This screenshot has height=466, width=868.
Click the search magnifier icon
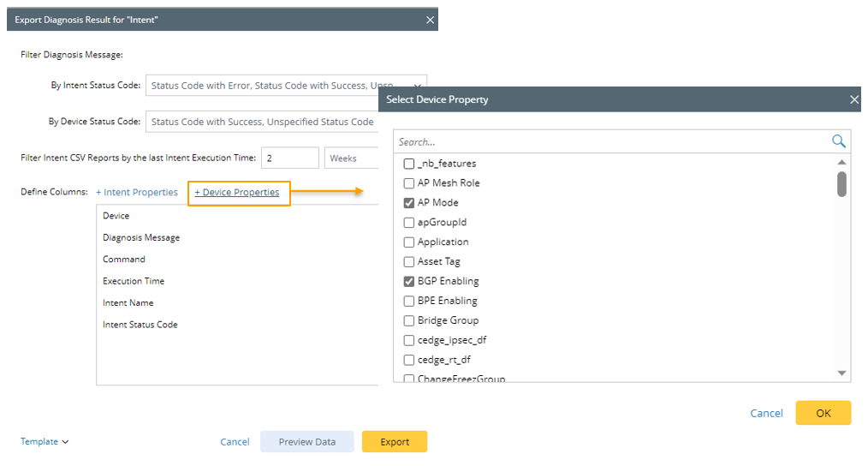[838, 141]
